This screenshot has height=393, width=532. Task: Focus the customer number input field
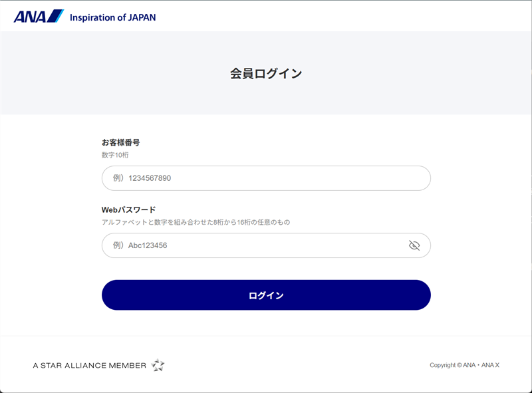(x=266, y=178)
